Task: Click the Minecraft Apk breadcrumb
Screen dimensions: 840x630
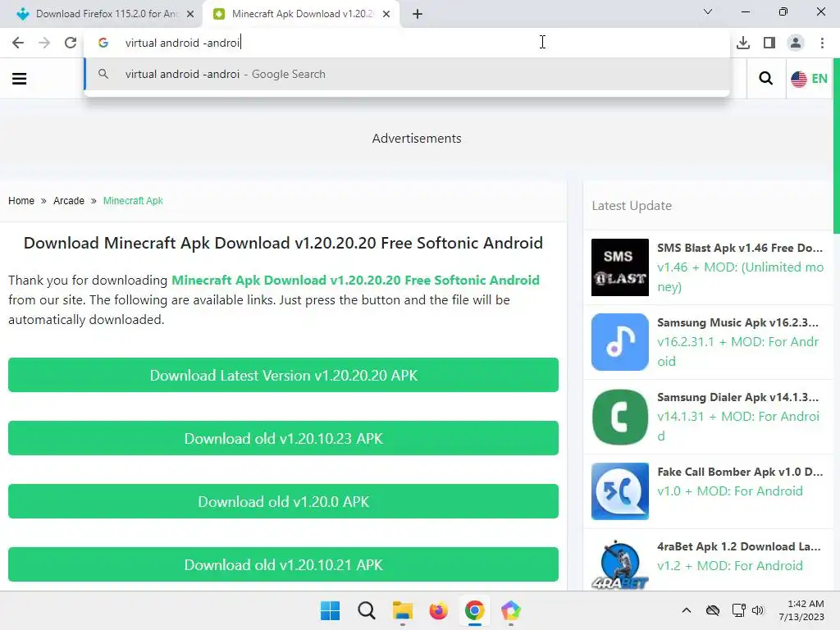Action: coord(133,201)
